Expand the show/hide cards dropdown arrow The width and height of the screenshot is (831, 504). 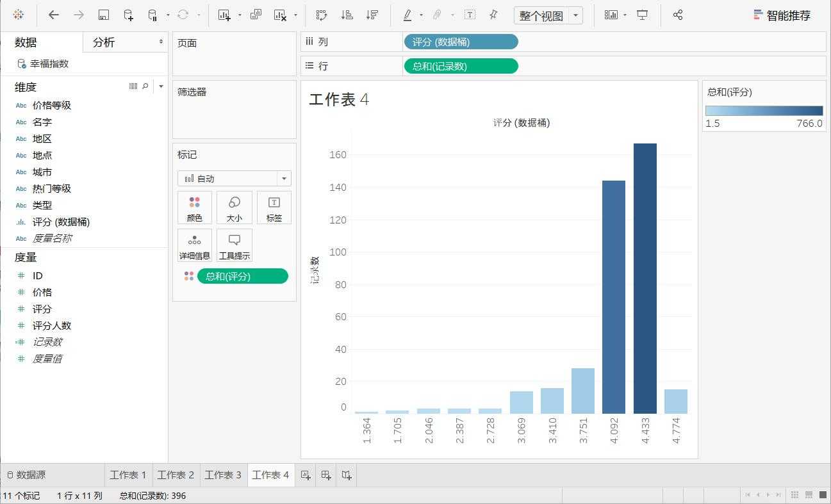[x=625, y=15]
